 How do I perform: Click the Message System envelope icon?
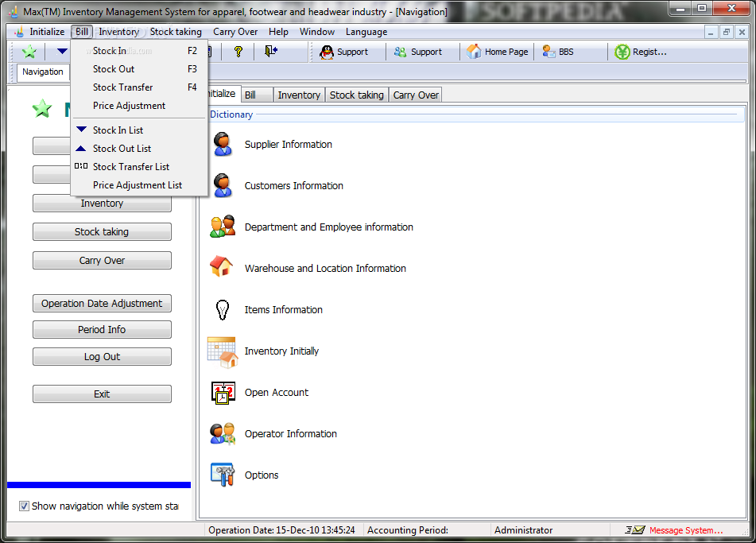[635, 530]
